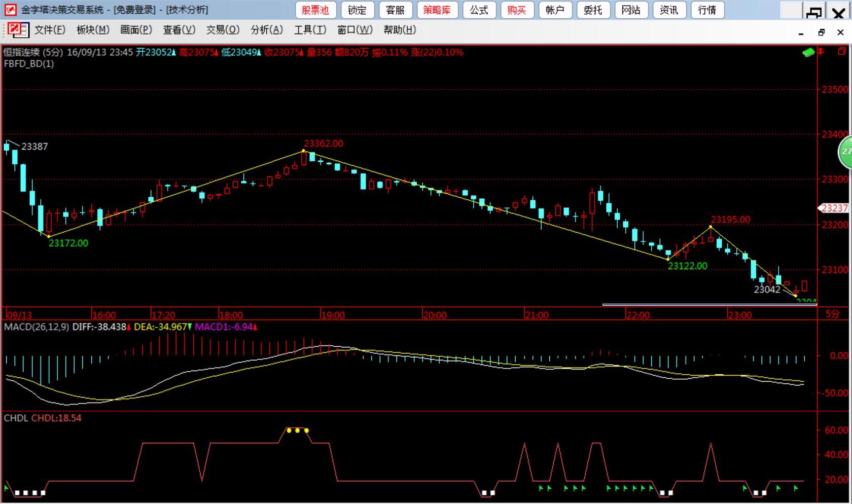Click the app logo icon beside 文件 menu
This screenshot has width=852, height=504.
18,30
